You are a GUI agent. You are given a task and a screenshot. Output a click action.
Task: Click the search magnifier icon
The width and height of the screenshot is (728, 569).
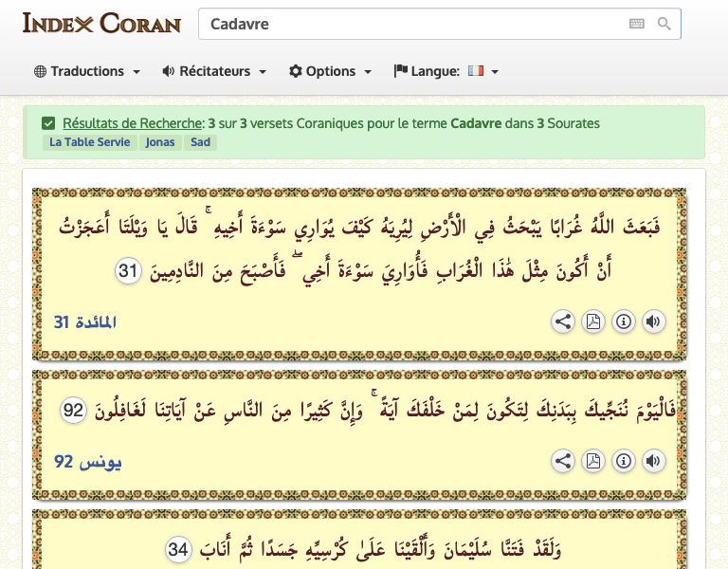tap(664, 24)
